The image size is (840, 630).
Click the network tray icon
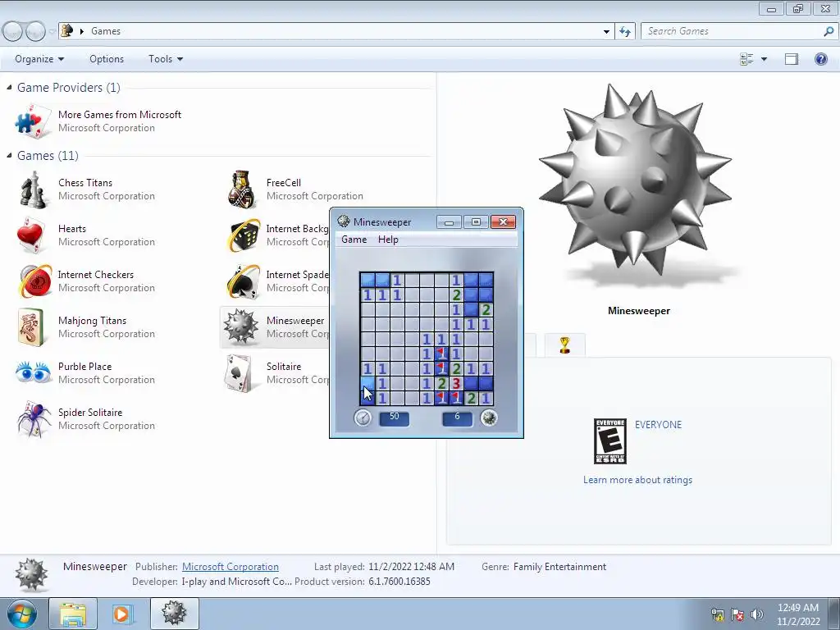click(x=717, y=614)
